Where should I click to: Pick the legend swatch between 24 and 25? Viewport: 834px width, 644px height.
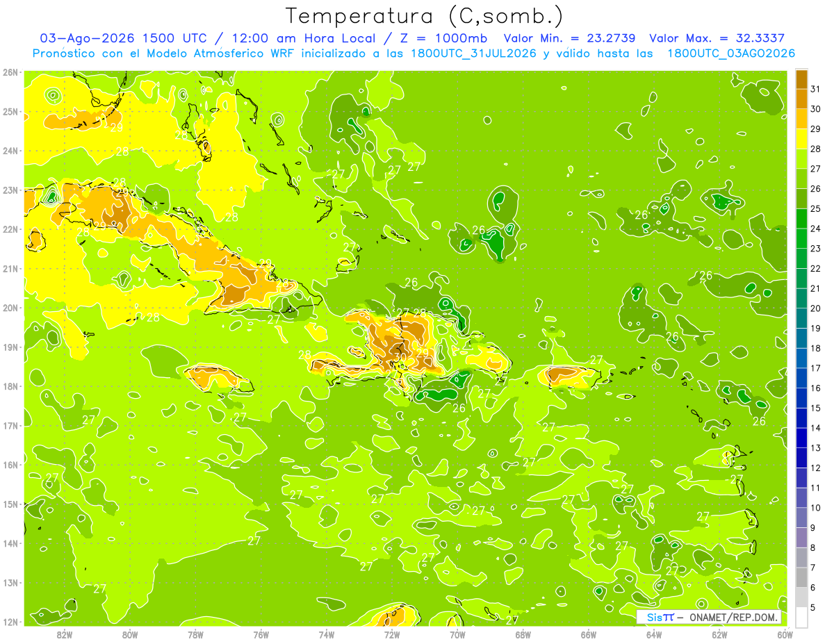(801, 219)
